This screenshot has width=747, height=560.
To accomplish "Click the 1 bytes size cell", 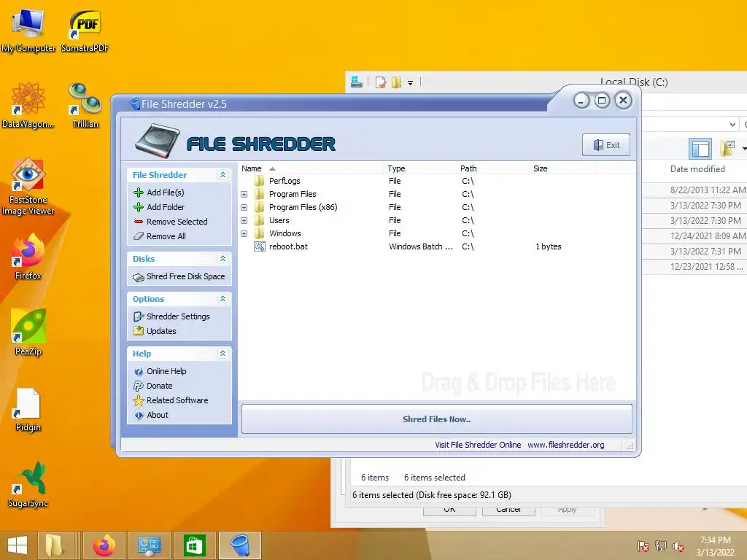I will 549,246.
